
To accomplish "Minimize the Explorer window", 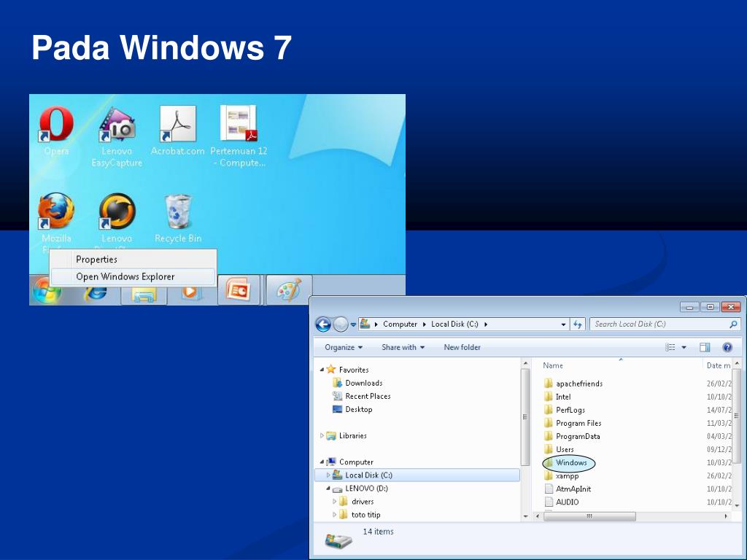I will [689, 307].
